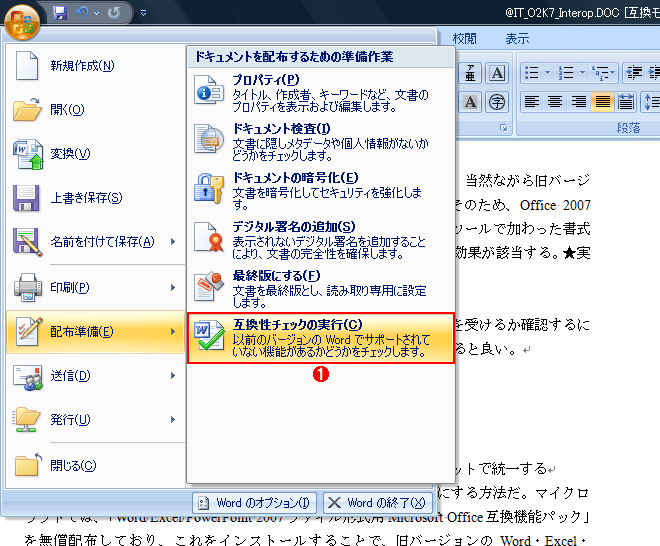The image size is (660, 546).
Task: Click the bullets list icon
Action: point(532,72)
